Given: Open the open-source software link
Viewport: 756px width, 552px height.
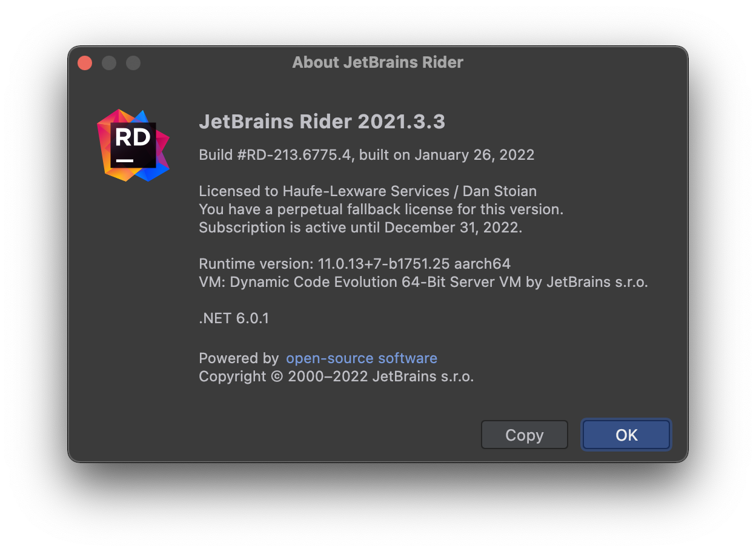Looking at the screenshot, I should pos(362,358).
